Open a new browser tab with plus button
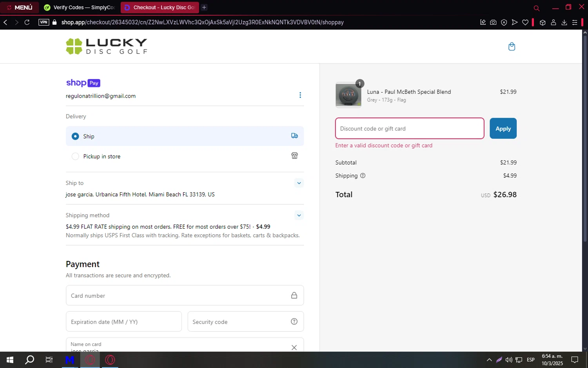 point(204,7)
